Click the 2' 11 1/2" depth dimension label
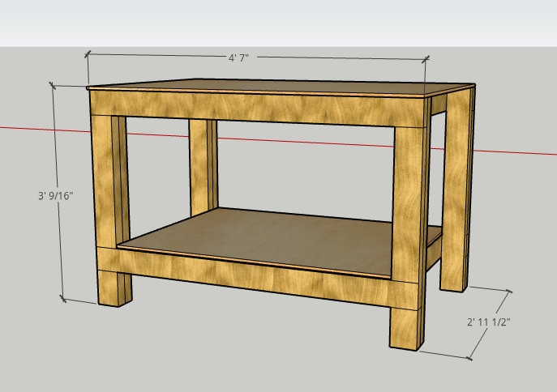Image resolution: width=557 pixels, height=392 pixels. [x=488, y=322]
